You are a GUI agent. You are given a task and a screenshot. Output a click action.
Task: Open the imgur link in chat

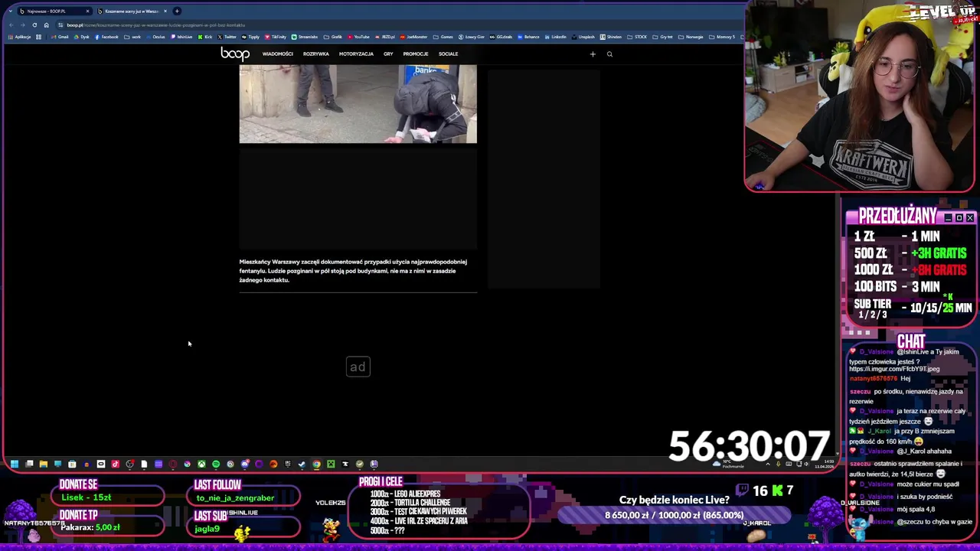894,369
